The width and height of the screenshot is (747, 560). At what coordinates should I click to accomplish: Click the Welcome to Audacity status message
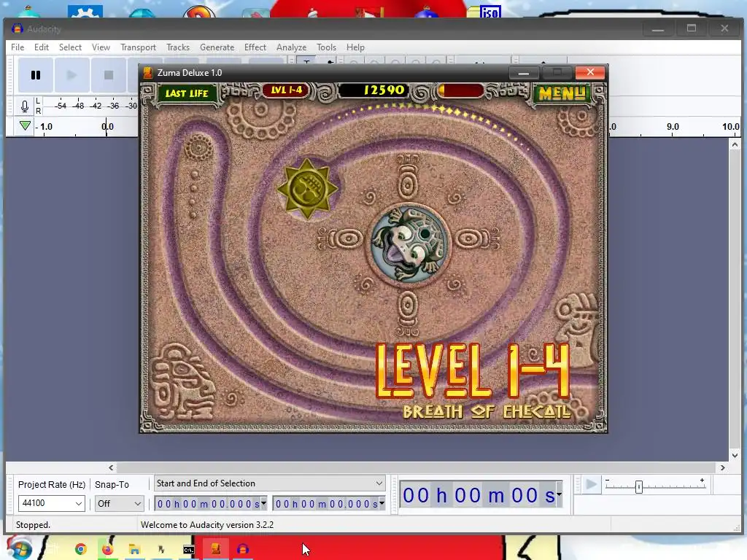pyautogui.click(x=207, y=525)
